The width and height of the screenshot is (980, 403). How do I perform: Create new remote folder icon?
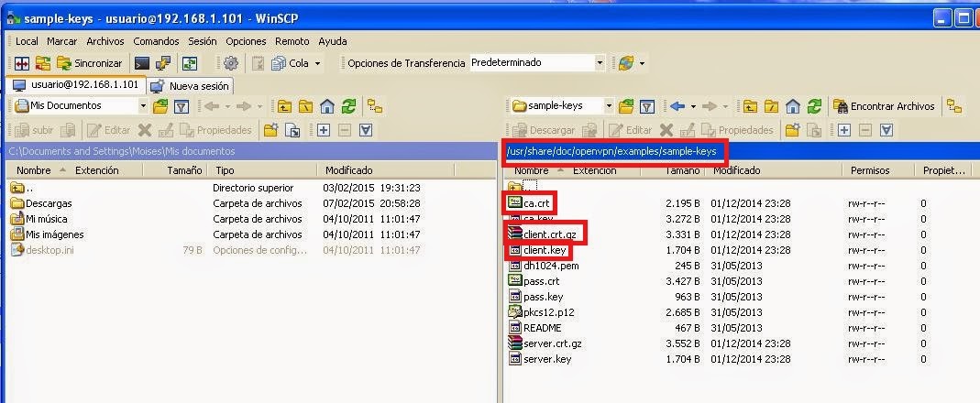(792, 130)
